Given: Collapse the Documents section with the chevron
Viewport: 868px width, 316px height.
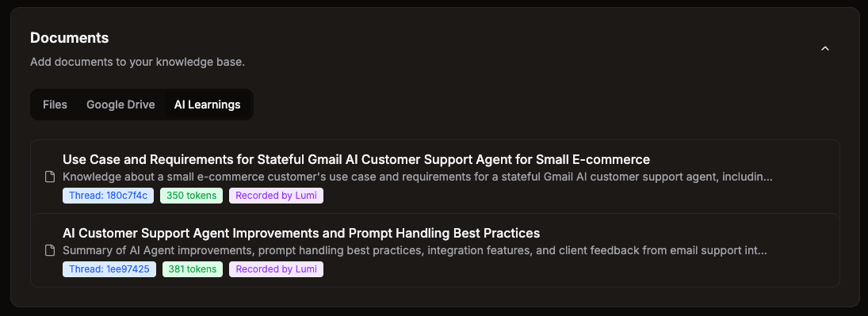Looking at the screenshot, I should click(825, 48).
